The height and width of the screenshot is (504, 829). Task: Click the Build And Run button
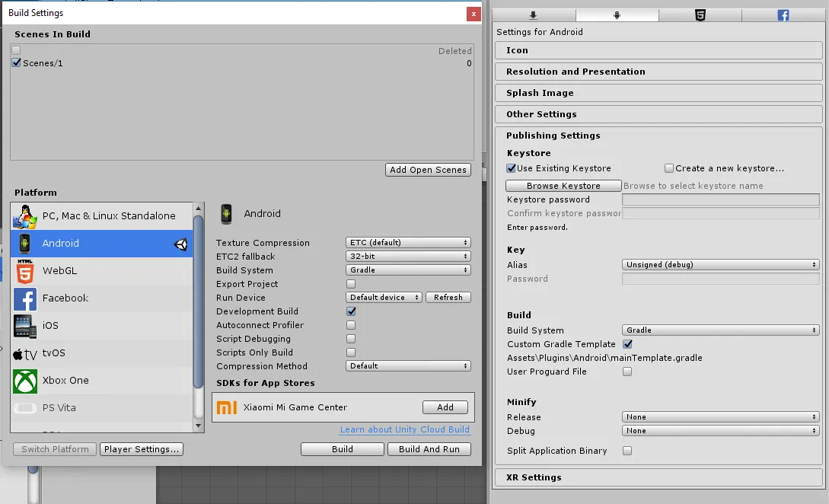[429, 449]
